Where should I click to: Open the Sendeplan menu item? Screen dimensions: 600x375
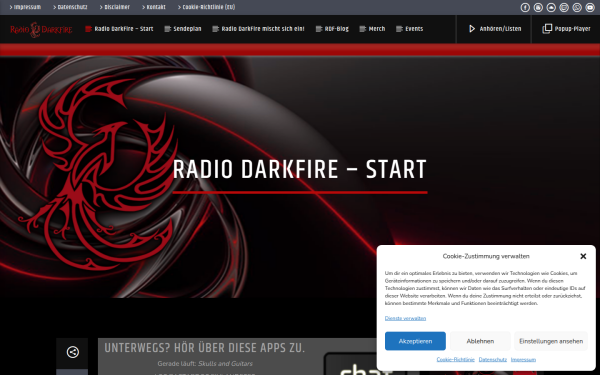[x=183, y=29]
